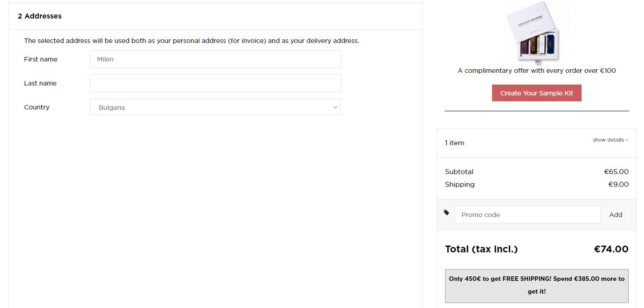The image size is (644, 308).
Task: Click the free shipping notice banner
Action: (536, 285)
